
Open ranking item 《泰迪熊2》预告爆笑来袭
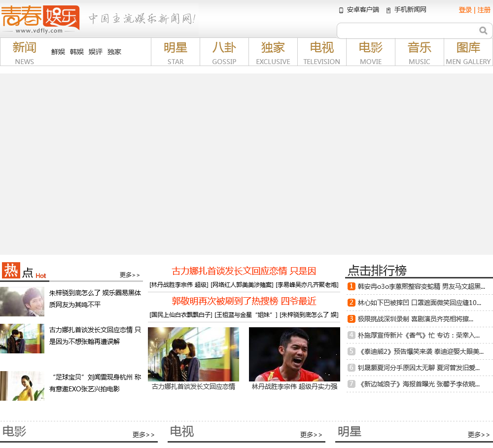(421, 351)
